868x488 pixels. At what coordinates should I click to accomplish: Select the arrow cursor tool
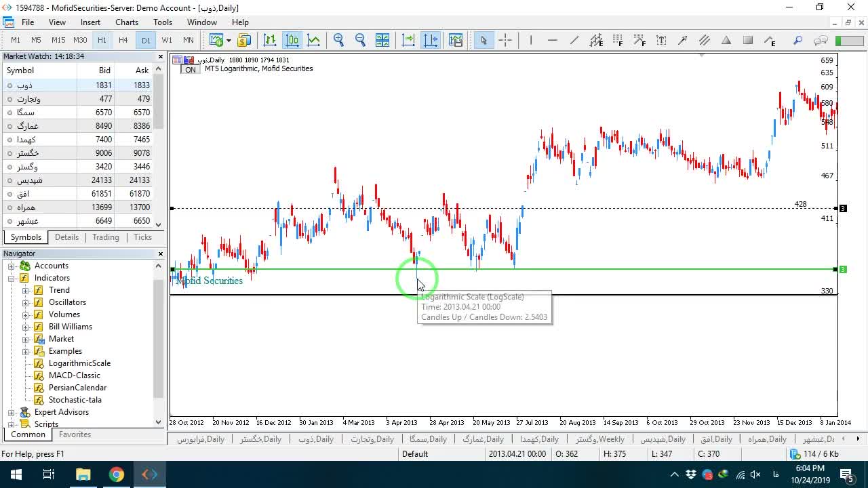coord(484,40)
